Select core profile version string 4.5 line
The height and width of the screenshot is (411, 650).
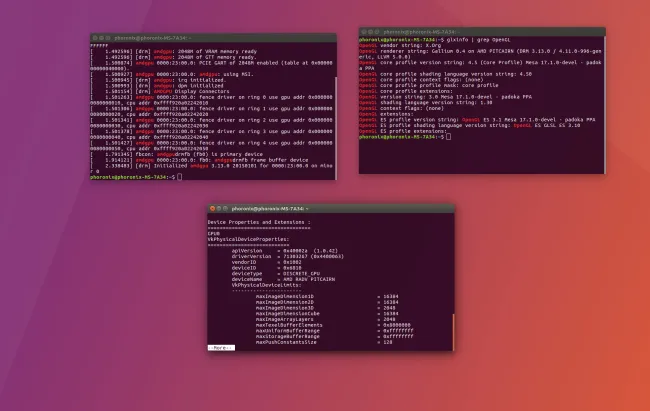(480, 65)
